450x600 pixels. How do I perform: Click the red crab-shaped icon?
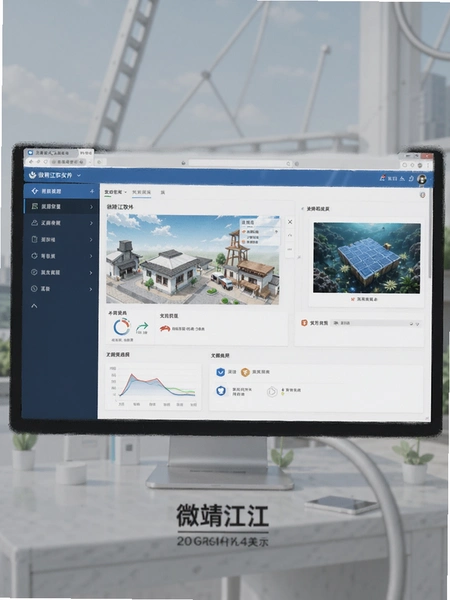click(165, 328)
